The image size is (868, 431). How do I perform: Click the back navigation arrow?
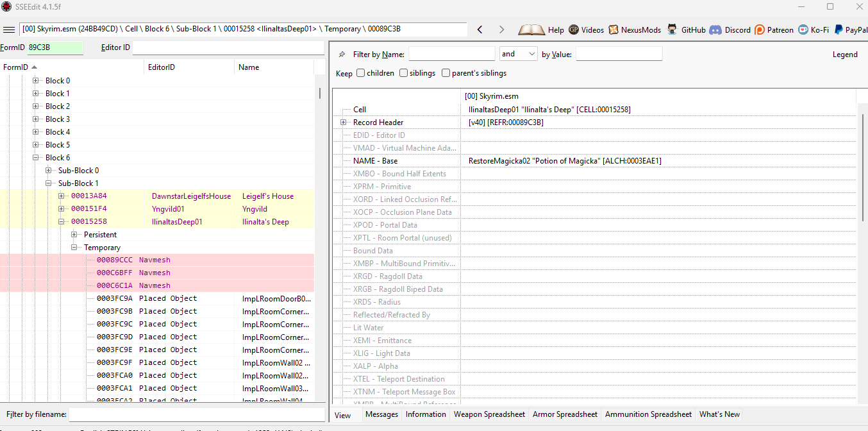point(480,30)
